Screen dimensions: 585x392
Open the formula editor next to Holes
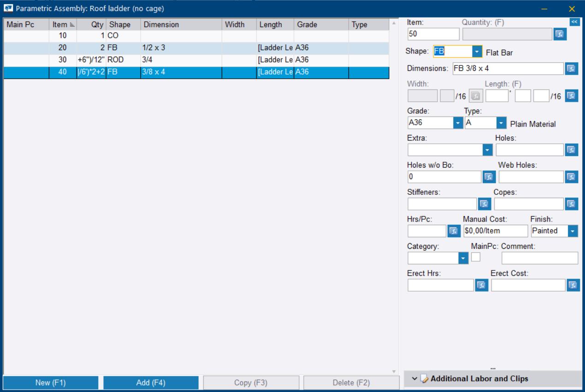tap(571, 150)
